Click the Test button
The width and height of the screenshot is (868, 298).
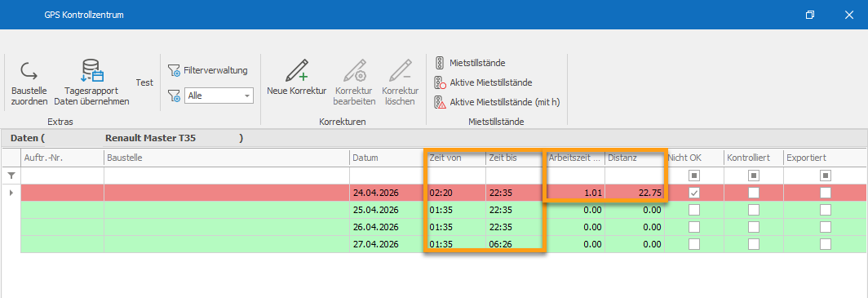click(x=144, y=82)
